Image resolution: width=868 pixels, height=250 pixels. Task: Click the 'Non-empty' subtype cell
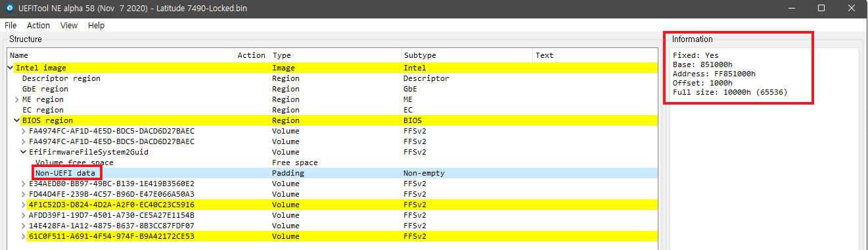424,173
